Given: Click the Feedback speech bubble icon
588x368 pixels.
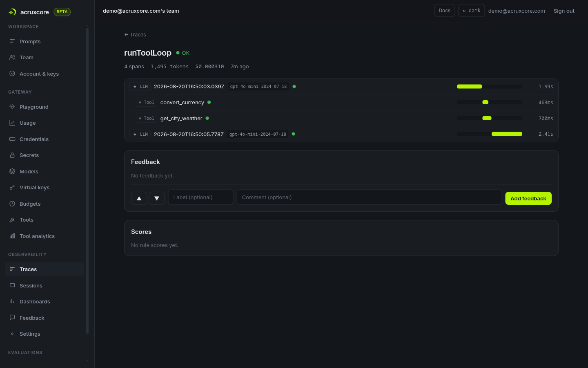Looking at the screenshot, I should pyautogui.click(x=12, y=318).
